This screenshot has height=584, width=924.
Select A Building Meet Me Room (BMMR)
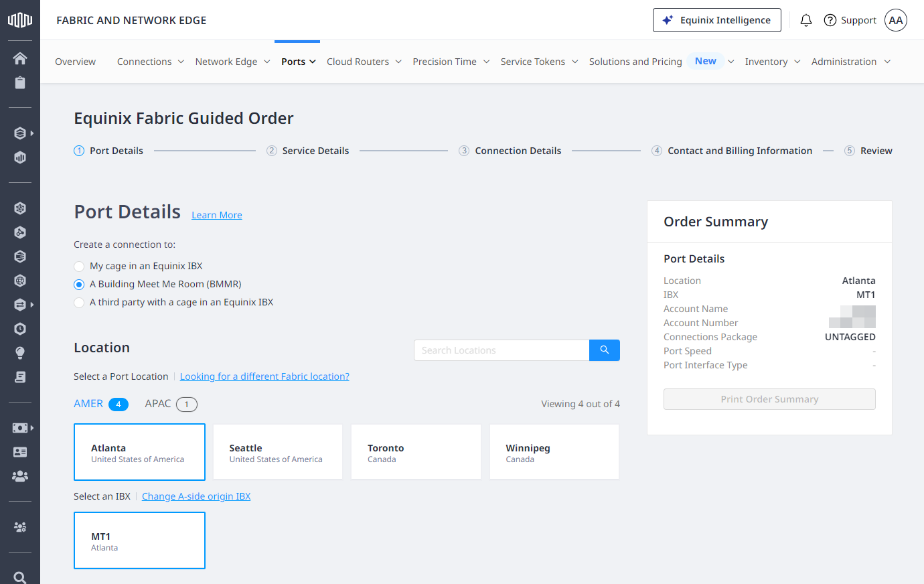tap(79, 285)
